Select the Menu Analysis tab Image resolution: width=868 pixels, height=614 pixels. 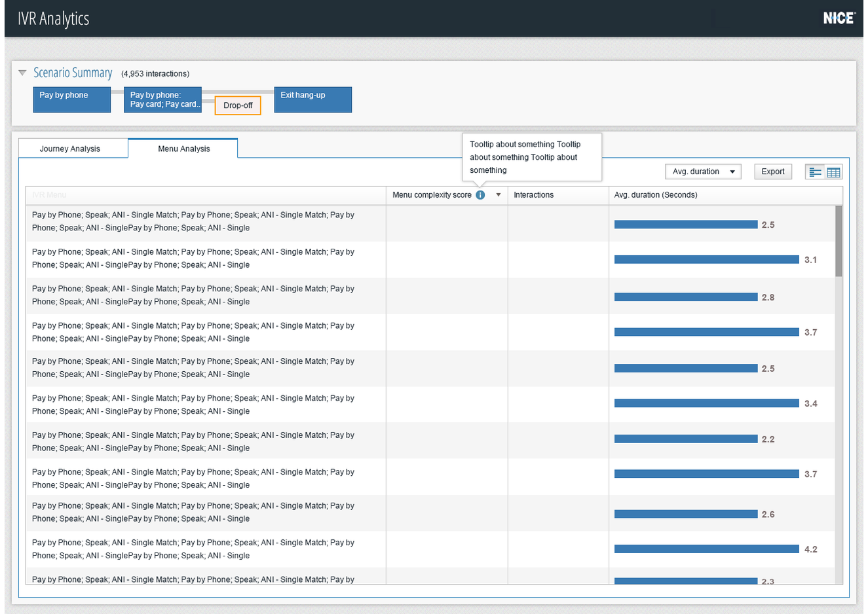pyautogui.click(x=183, y=149)
